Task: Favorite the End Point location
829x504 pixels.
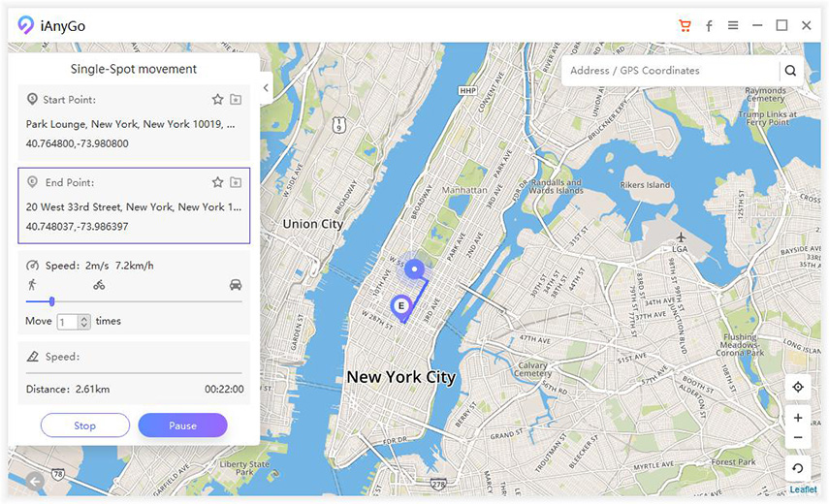Action: (x=217, y=182)
